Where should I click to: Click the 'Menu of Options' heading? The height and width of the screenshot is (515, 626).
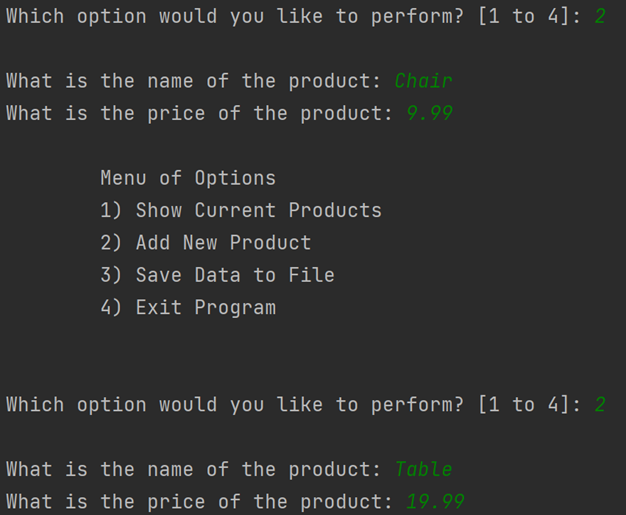click(x=188, y=178)
